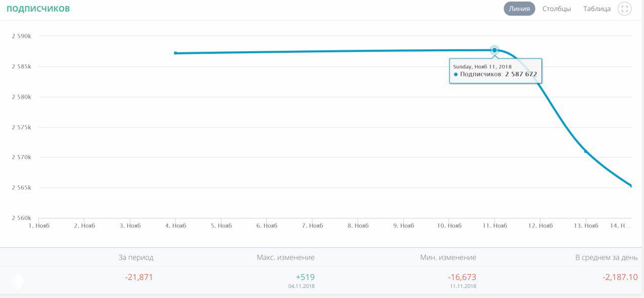Click the faded logo watermark at bottom left

(x=17, y=281)
